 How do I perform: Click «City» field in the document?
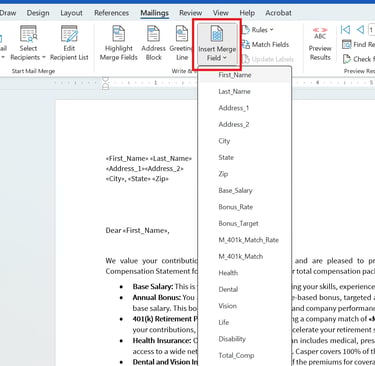click(x=115, y=179)
